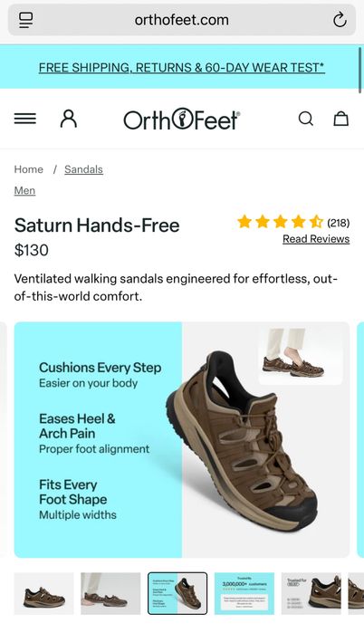Reload the page with refresh icon
Viewport: 364px width, 633px height.
coord(340,19)
